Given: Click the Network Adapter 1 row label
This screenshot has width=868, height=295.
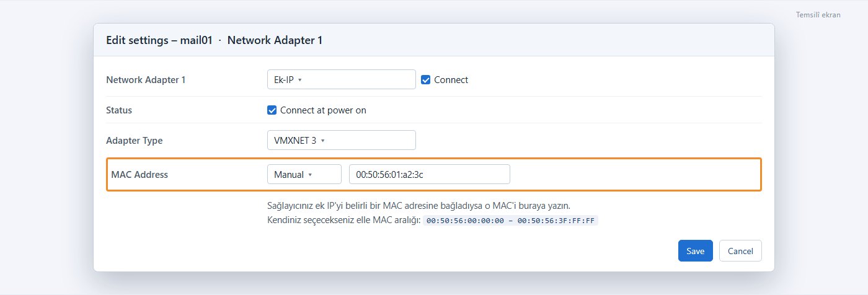Looking at the screenshot, I should tap(146, 79).
